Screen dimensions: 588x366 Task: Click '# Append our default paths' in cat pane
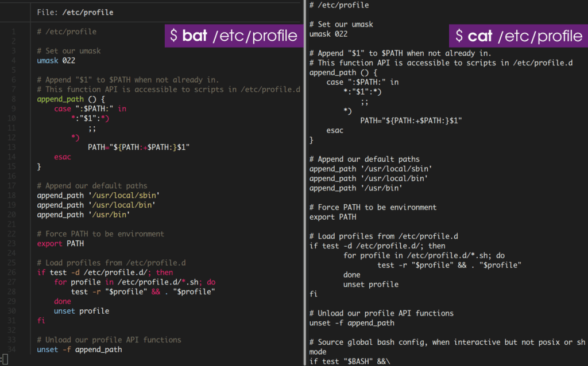pyautogui.click(x=365, y=159)
